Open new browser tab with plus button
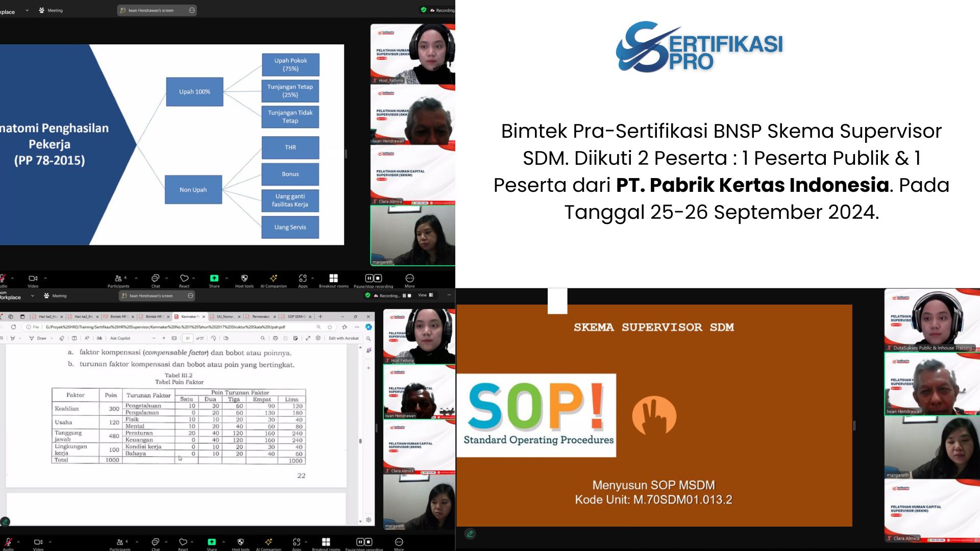 click(321, 316)
